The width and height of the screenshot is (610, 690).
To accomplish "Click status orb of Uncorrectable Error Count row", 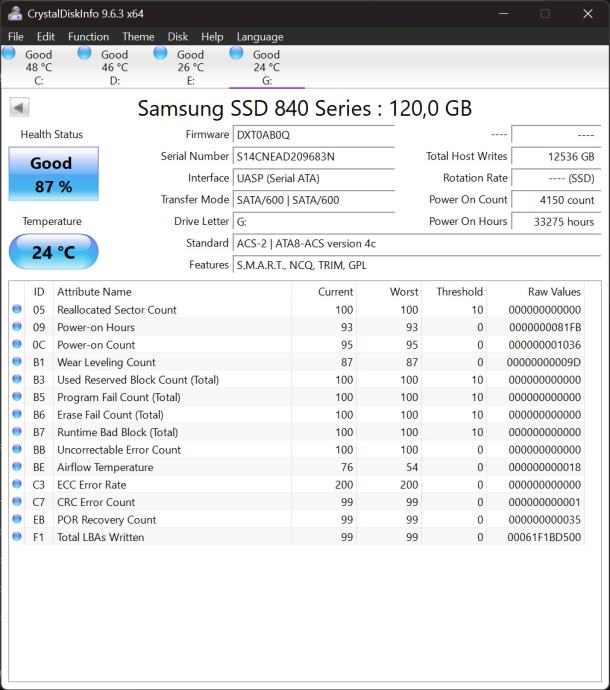I will (17, 449).
